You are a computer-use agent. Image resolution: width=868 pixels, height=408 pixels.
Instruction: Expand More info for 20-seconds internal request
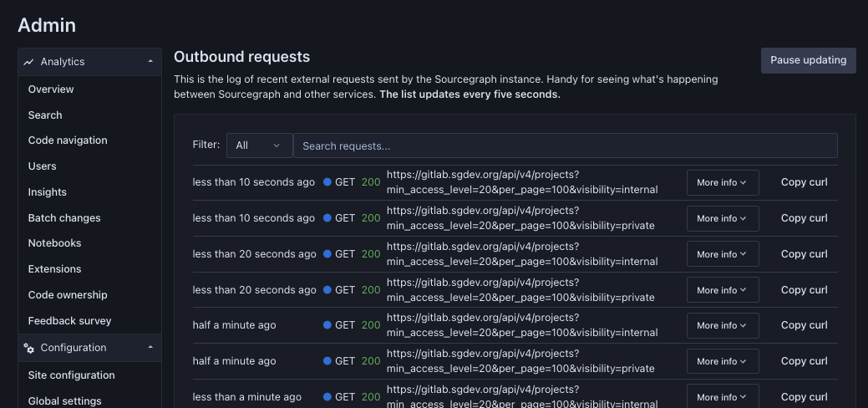[x=723, y=254]
